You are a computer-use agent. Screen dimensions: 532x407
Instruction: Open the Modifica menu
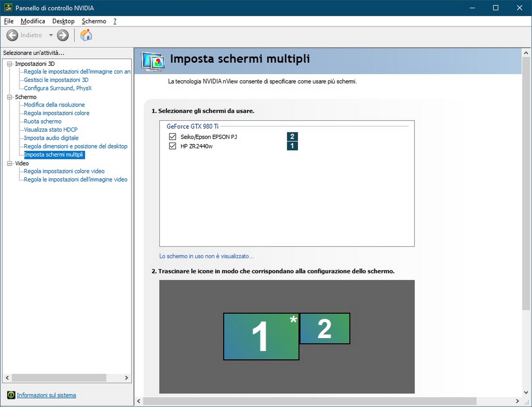point(33,21)
